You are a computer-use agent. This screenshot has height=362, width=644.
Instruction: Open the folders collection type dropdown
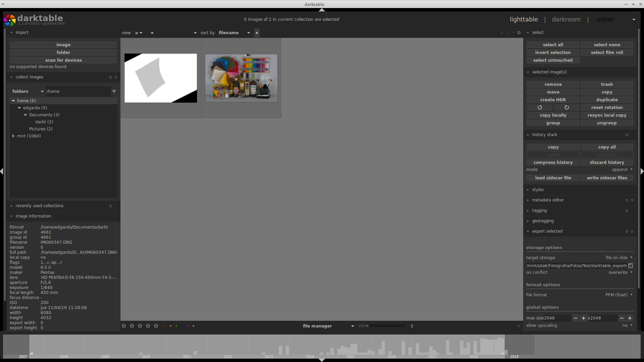(x=28, y=92)
